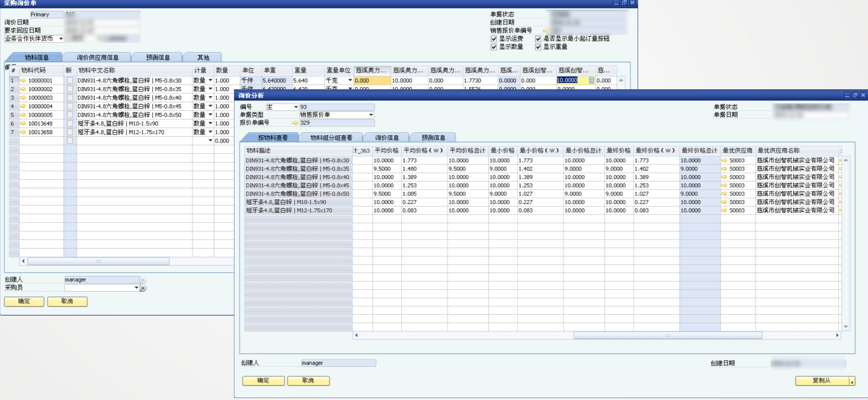Switch to 询价供应商信息 tab
Viewport: 868px width, 400px height.
point(97,57)
